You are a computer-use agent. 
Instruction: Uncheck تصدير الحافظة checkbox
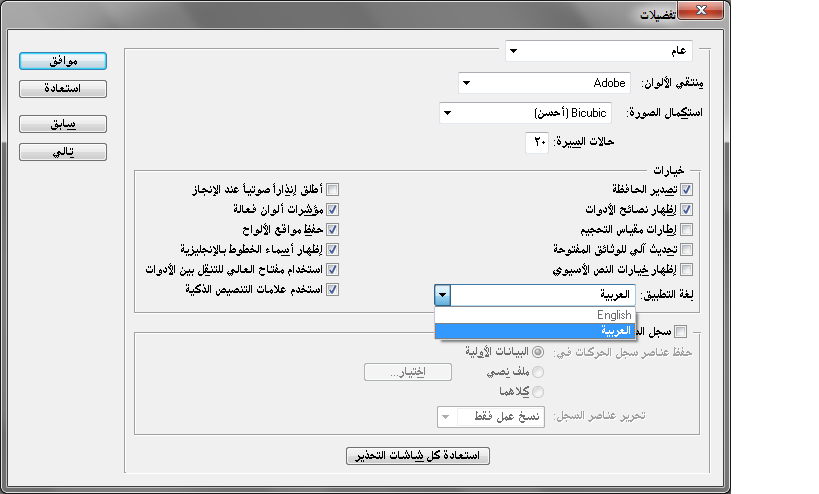[687, 190]
